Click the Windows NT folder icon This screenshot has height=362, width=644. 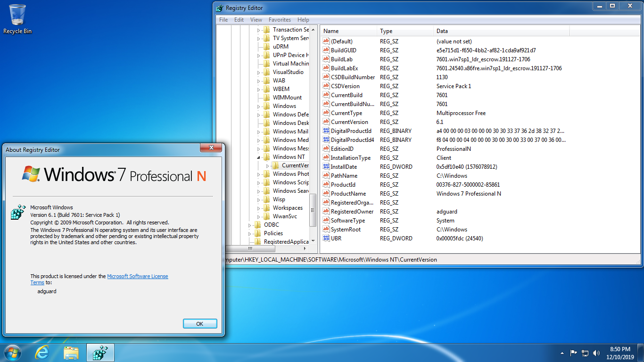[x=267, y=157]
